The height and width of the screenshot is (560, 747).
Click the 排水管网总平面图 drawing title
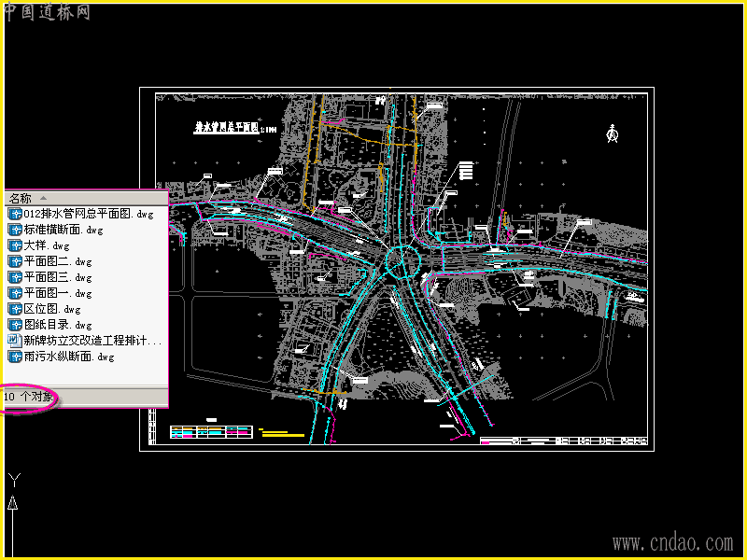tap(227, 127)
